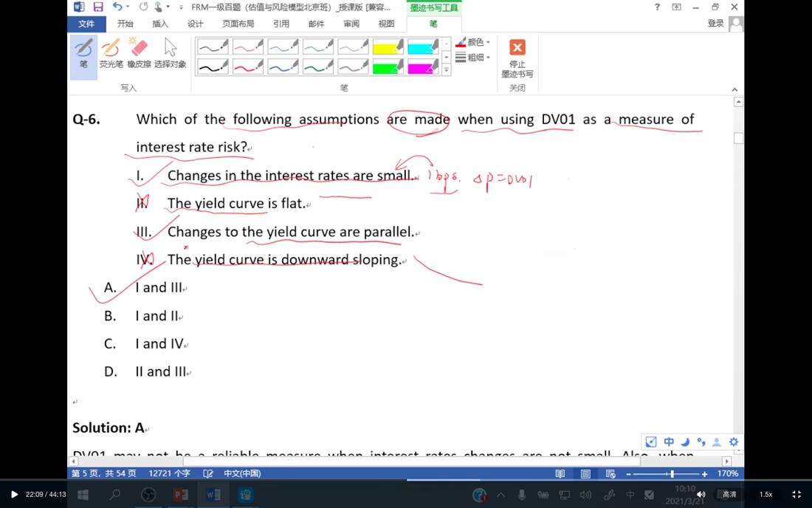Screen dimensions: 812x508
Task: Switch to the View (视图) tab
Action: coord(386,24)
